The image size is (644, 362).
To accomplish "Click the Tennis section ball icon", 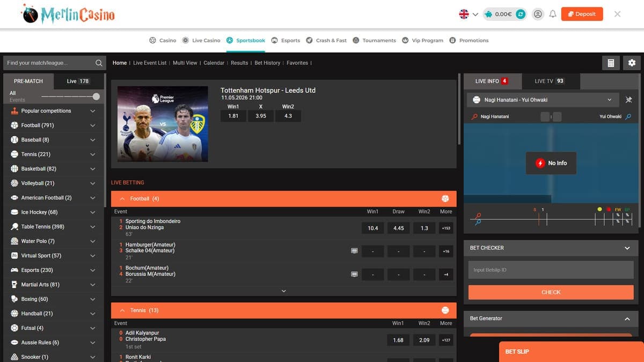I will pyautogui.click(x=445, y=310).
